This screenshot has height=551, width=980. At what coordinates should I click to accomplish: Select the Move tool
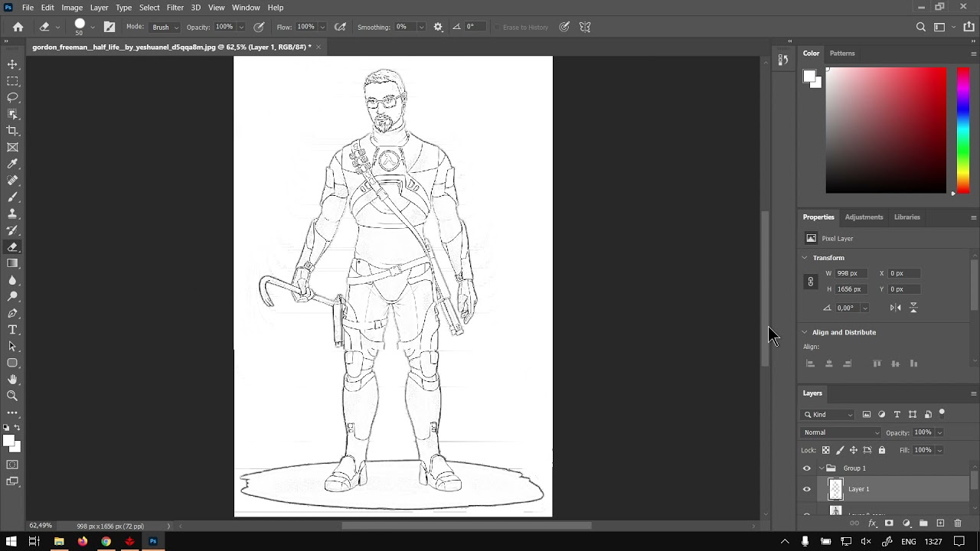coord(12,64)
